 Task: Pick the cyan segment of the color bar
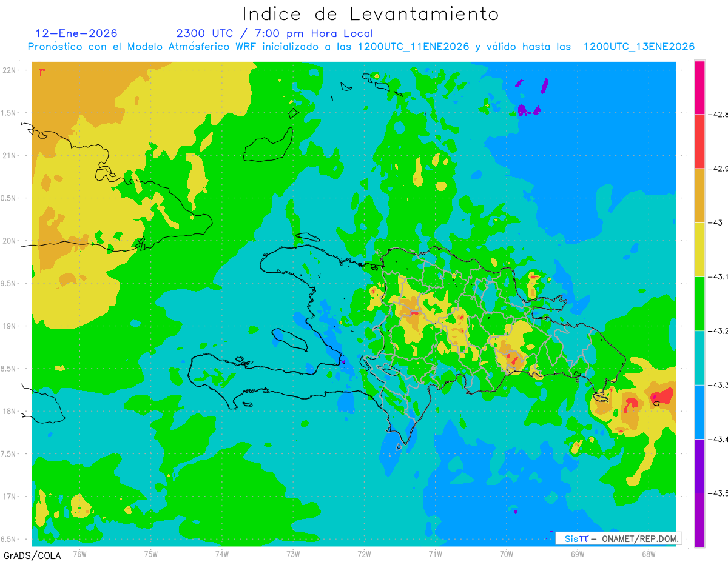coord(699,357)
